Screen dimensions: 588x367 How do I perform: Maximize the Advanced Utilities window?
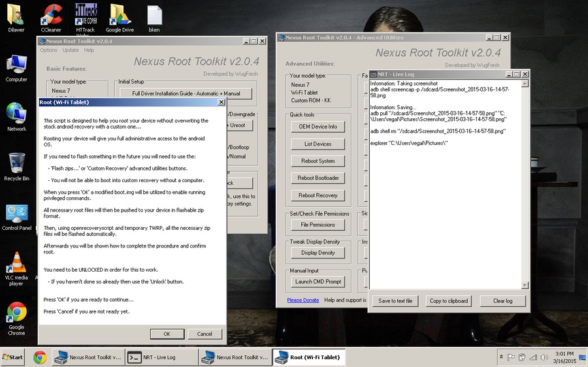[x=497, y=37]
